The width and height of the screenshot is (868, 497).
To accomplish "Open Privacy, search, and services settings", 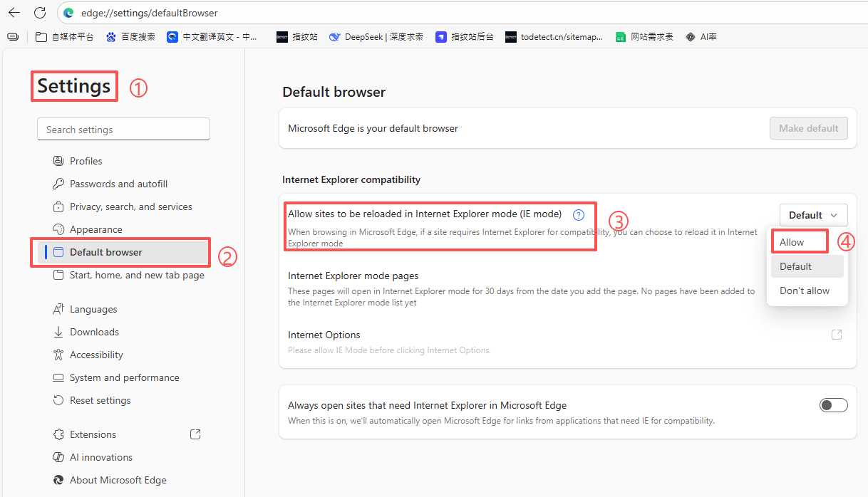I will (x=123, y=206).
